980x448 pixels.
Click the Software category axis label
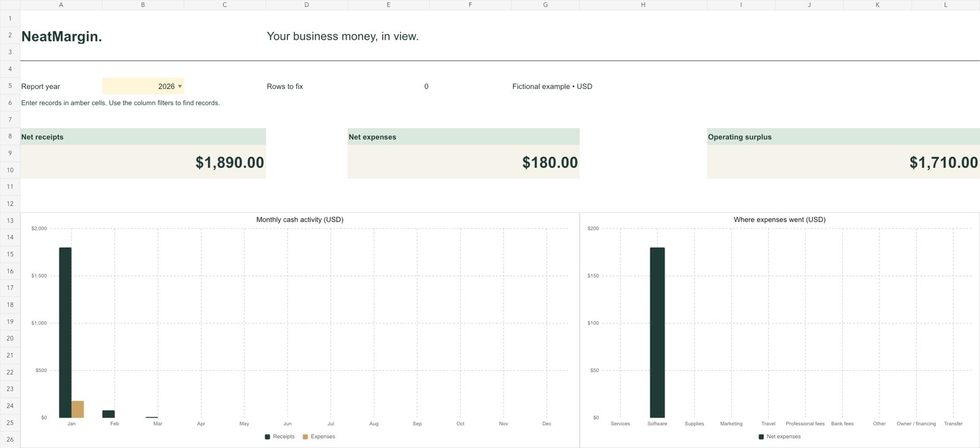click(x=657, y=423)
